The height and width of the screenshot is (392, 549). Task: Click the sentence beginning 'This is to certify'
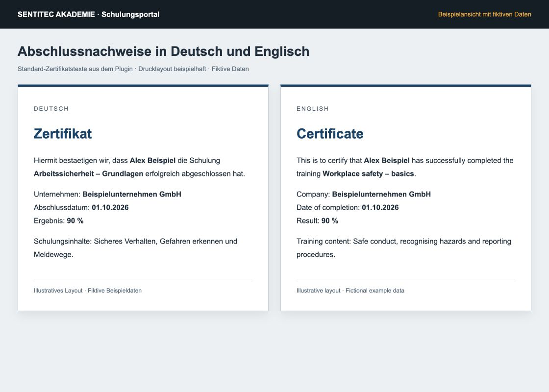(x=405, y=167)
